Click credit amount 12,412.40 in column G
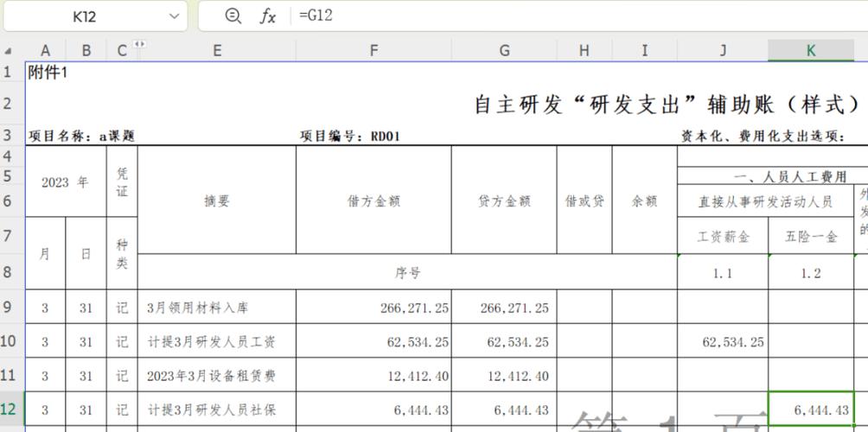This screenshot has height=432, width=868. 504,376
